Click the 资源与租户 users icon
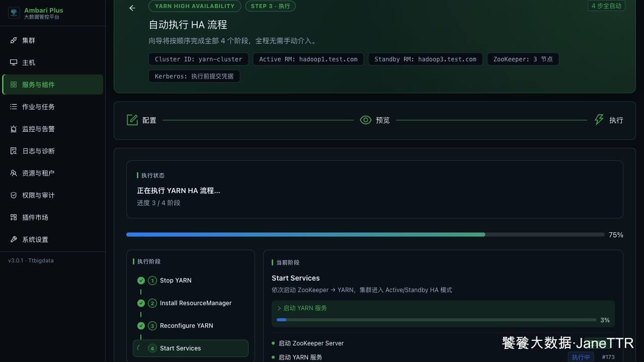The height and width of the screenshot is (362, 644). 14,173
